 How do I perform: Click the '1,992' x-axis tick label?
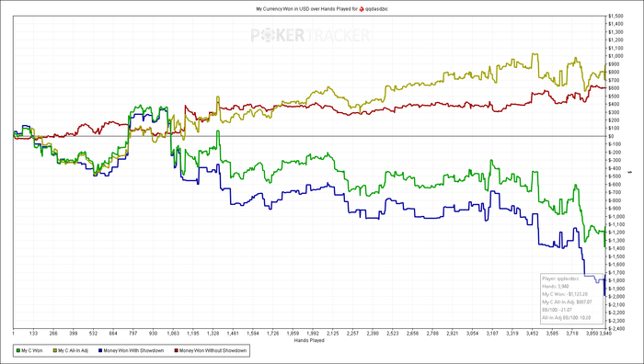[313, 334]
